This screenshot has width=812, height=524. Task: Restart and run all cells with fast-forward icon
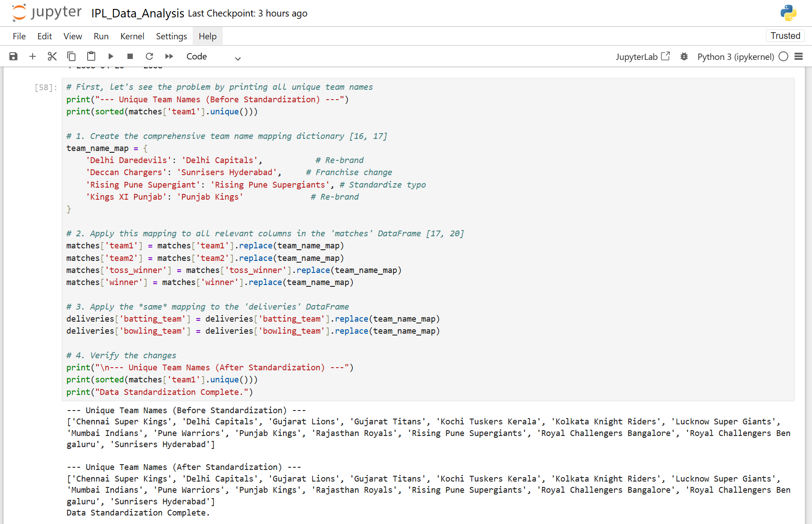[x=169, y=56]
